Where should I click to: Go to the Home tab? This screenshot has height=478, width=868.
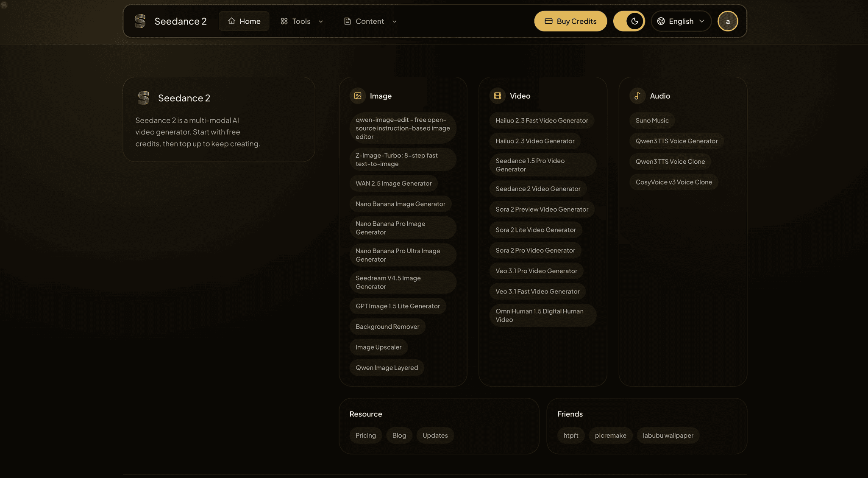click(x=244, y=21)
